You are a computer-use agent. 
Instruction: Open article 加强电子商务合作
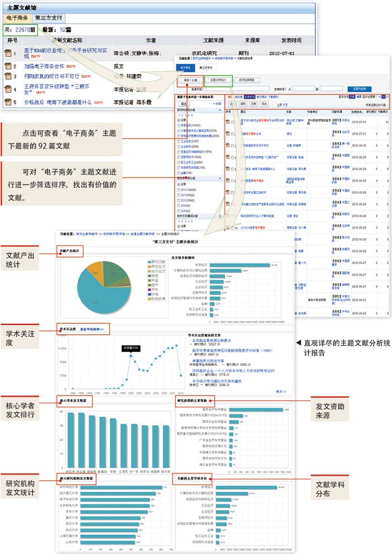(44, 66)
